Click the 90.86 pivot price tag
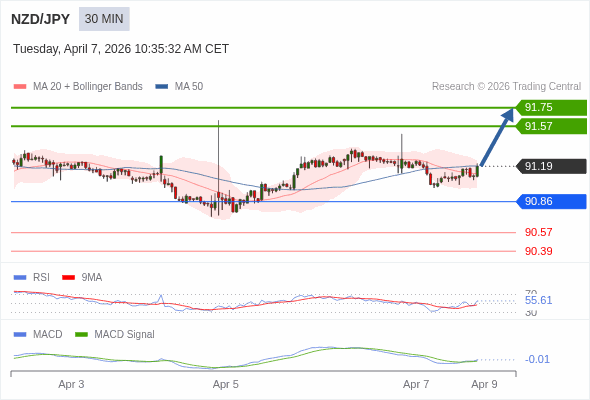Image resolution: width=590 pixels, height=400 pixels. click(x=551, y=201)
